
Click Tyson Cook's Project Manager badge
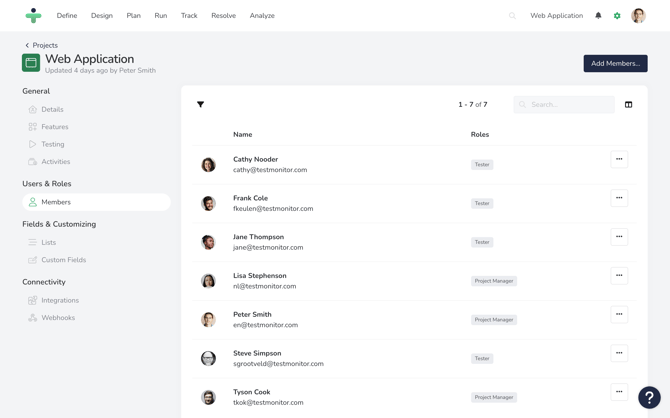(494, 397)
